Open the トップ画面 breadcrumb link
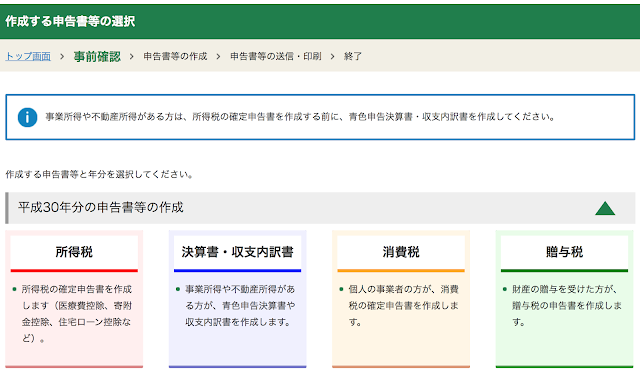Image resolution: width=640 pixels, height=378 pixels. pyautogui.click(x=28, y=56)
